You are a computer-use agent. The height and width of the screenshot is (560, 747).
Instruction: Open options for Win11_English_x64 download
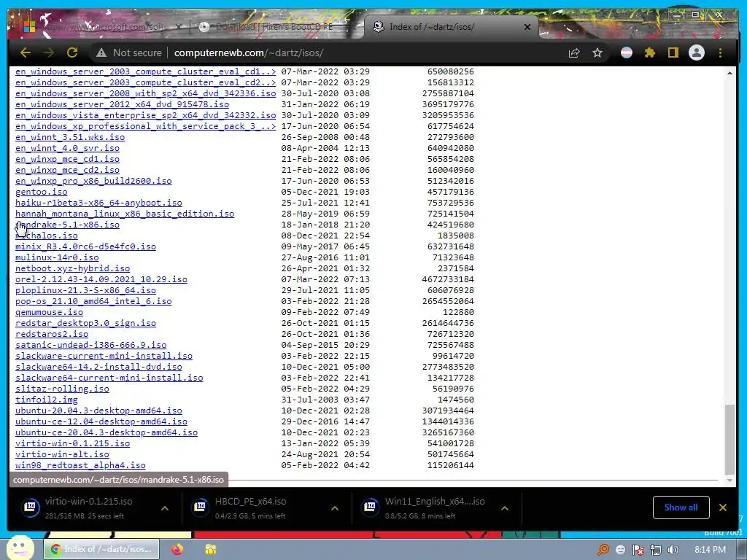pyautogui.click(x=505, y=508)
